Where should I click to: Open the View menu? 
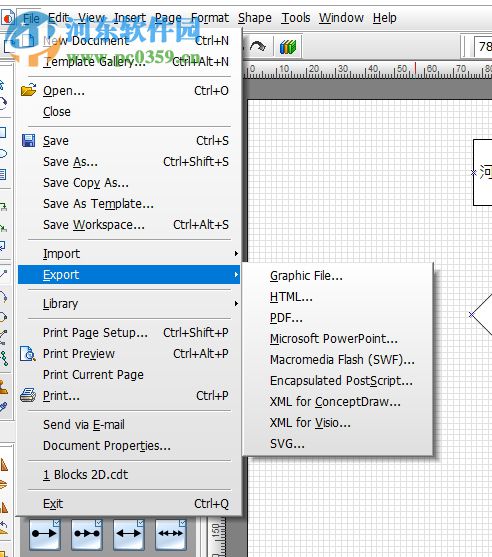click(x=92, y=17)
